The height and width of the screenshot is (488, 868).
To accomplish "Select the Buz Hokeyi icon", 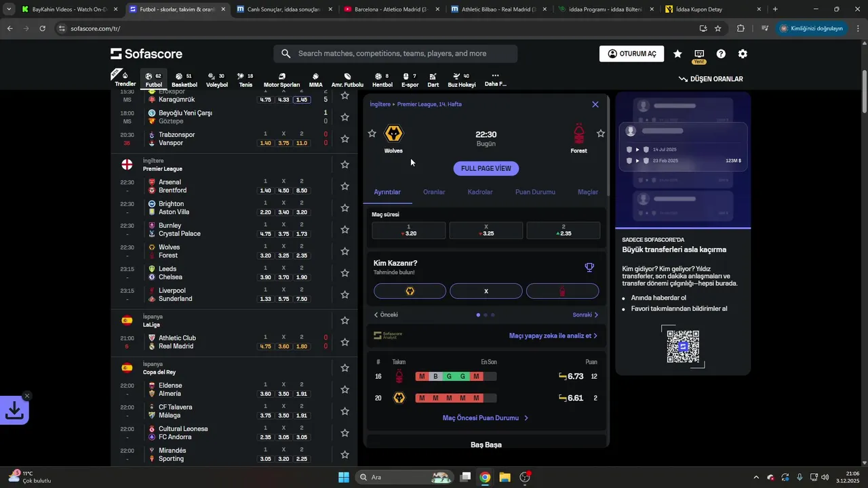I will (461, 79).
